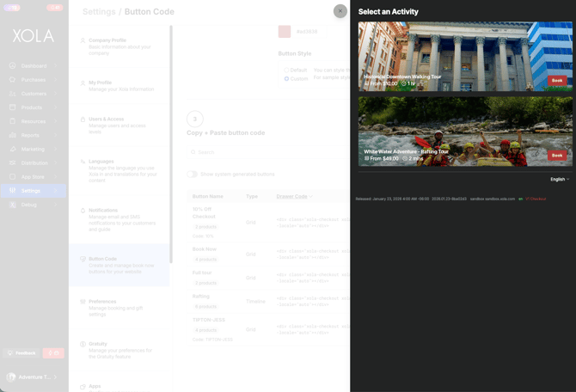Click the Reports chart icon
Viewport: 576px width, 392px height.
[x=13, y=135]
